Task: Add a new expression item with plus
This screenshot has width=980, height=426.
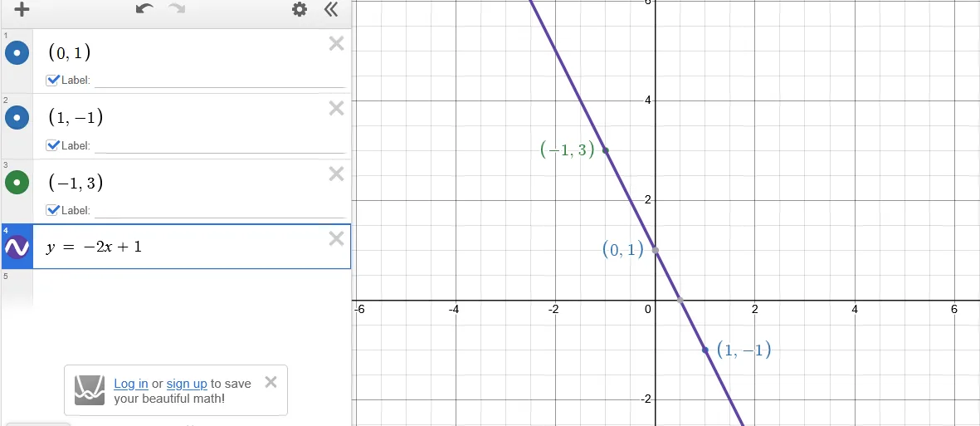Action: [22, 9]
